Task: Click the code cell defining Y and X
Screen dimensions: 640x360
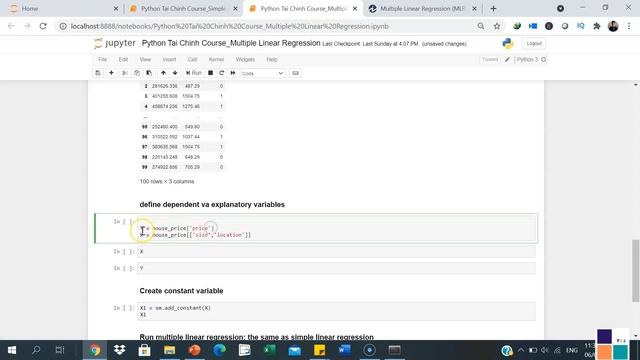Action: pyautogui.click(x=337, y=229)
